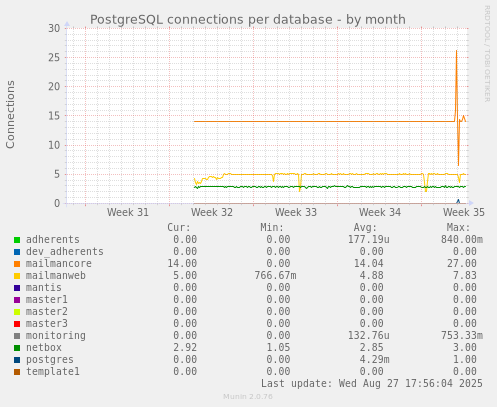Click the mailmanweb yellow legend swatch

point(17,276)
